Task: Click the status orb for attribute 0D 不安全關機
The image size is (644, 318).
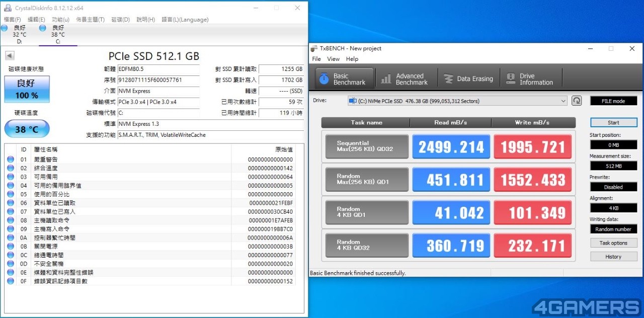Action: point(11,264)
